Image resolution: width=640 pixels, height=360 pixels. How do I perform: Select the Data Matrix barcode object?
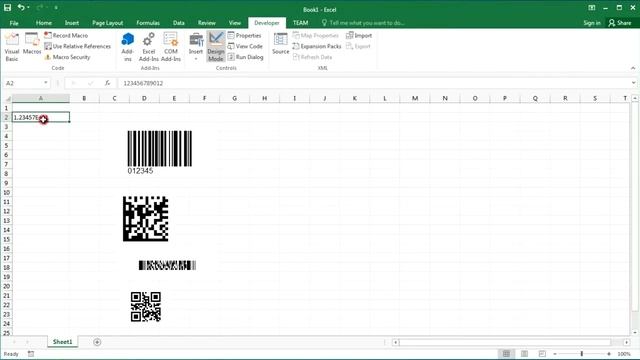coord(146,219)
